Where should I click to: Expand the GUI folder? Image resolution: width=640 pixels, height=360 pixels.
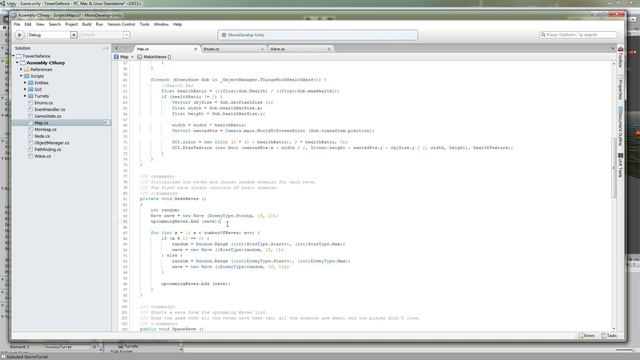25,89
